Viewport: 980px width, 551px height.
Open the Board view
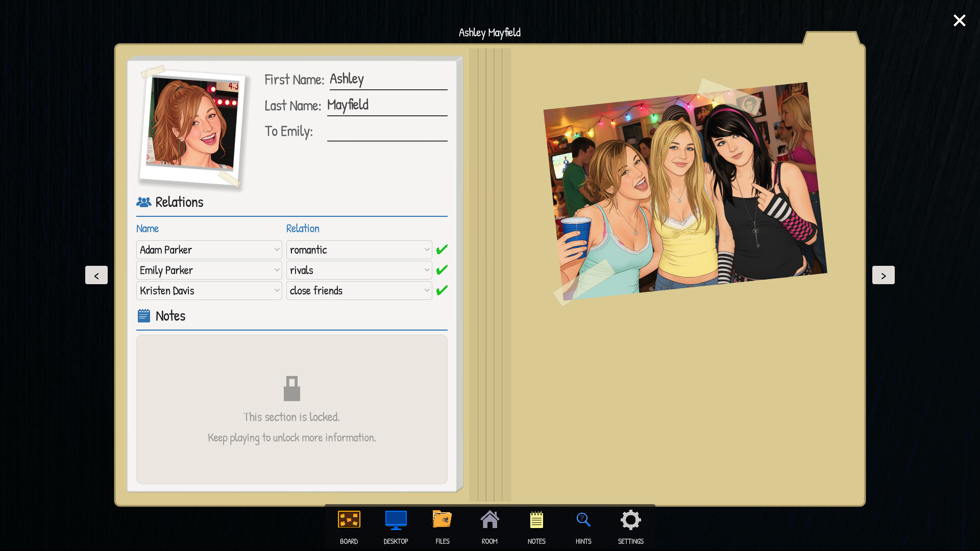(349, 527)
